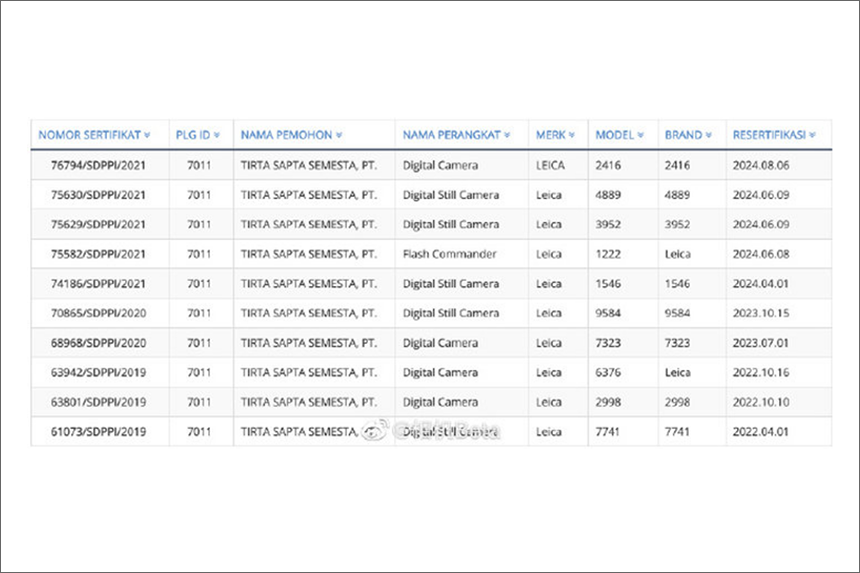Sort by the NAMA PEMOHON column header
This screenshot has width=860, height=573.
coord(291,135)
